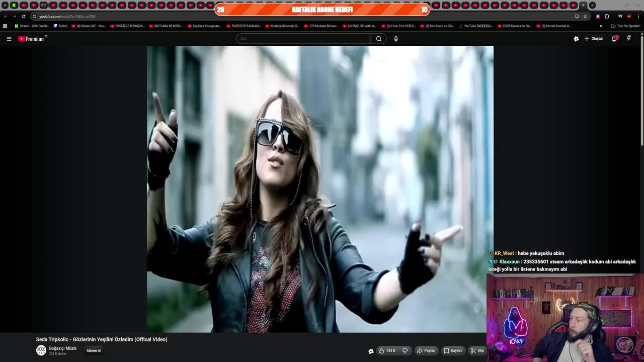The height and width of the screenshot is (362, 644).
Task: Save the video with Kaydet
Action: pyautogui.click(x=452, y=351)
